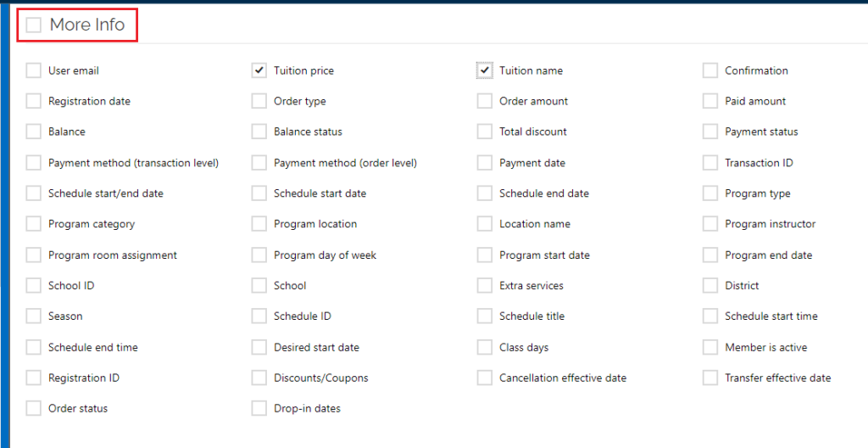Enable the Season checkbox
Screen dimensions: 868x448
coord(34,316)
